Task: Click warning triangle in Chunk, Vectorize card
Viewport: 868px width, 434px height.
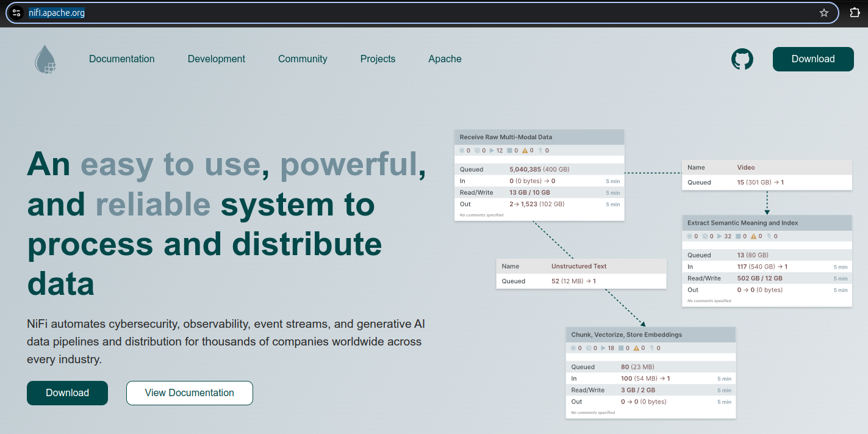Action: click(x=636, y=349)
